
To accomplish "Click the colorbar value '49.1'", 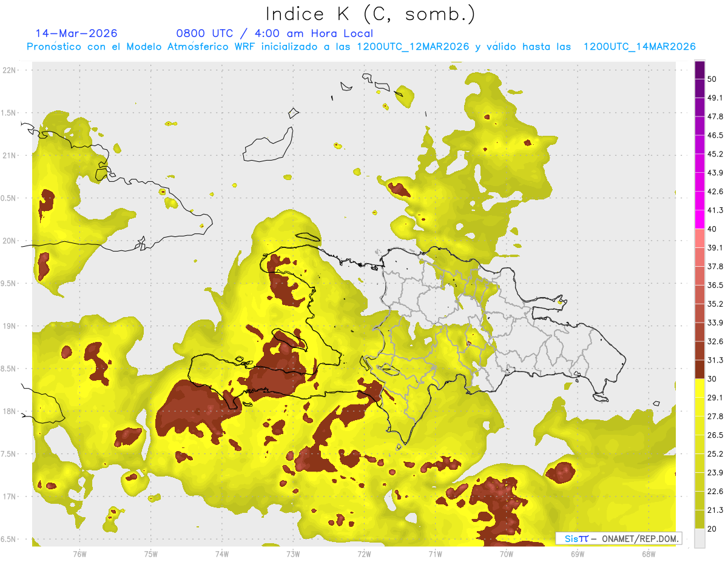I will coord(715,98).
